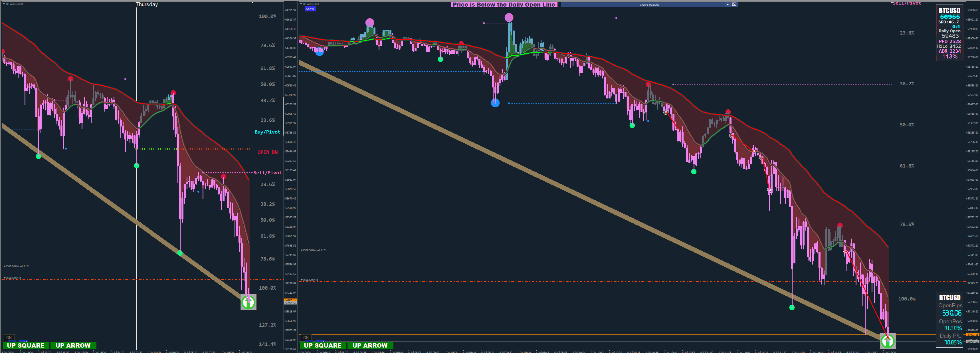Close the news reader panel

coord(734,5)
